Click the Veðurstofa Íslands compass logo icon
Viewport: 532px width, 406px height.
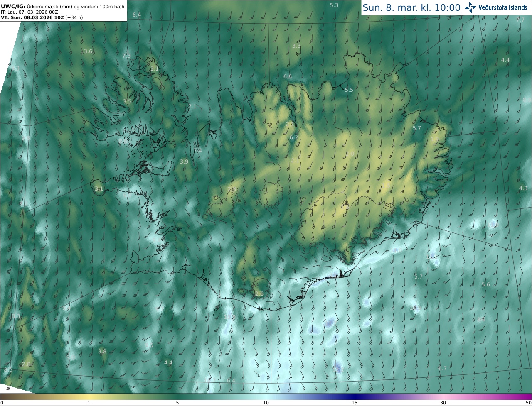(x=470, y=7)
